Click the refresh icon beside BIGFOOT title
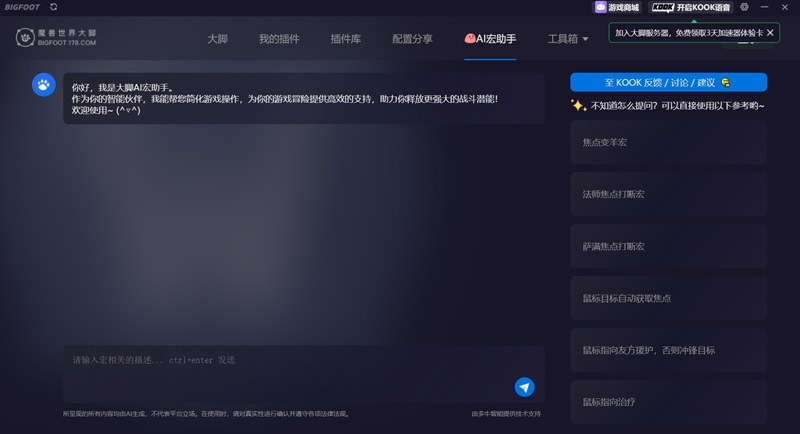 53,7
